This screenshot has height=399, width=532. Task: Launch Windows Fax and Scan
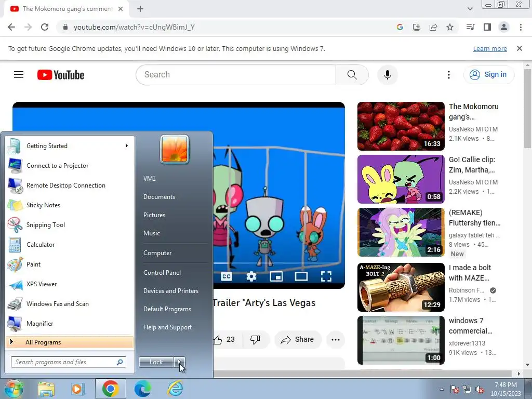pyautogui.click(x=70, y=303)
